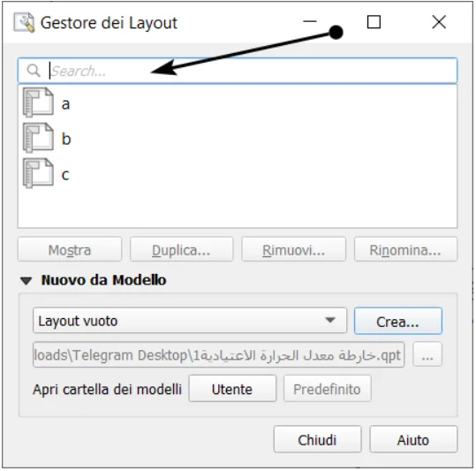Click the template .qpt path field
Image resolution: width=476 pixels, height=471 pixels.
click(219, 354)
